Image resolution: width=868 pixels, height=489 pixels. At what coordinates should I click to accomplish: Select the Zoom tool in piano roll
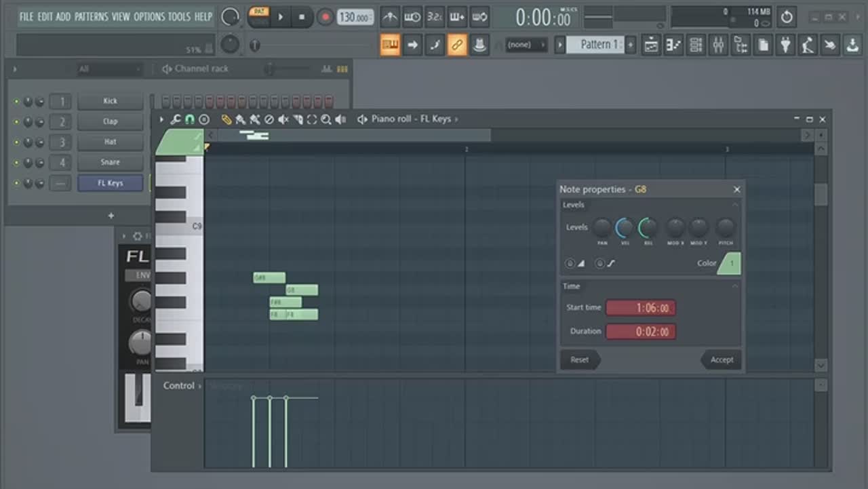click(325, 119)
